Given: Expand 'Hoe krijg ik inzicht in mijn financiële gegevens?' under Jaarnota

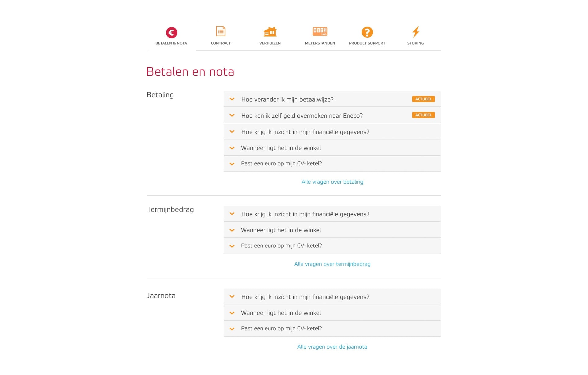Looking at the screenshot, I should [305, 297].
